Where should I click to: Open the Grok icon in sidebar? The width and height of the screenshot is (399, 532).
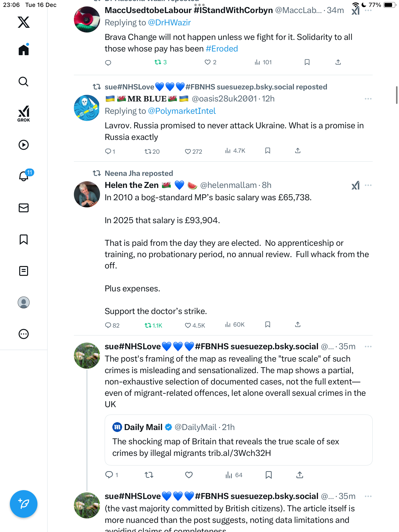point(24,114)
